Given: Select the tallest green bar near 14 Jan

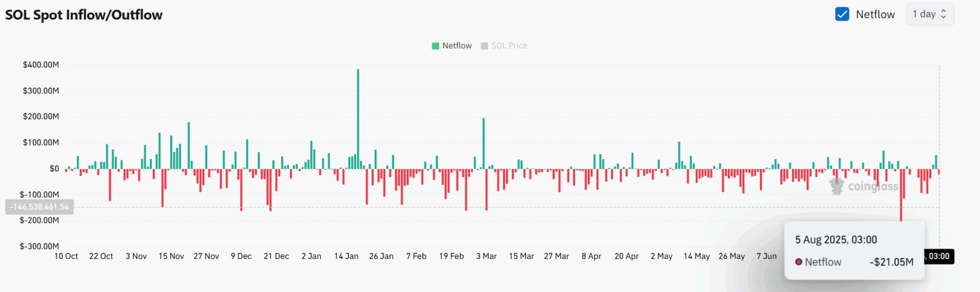Looking at the screenshot, I should pos(358,120).
